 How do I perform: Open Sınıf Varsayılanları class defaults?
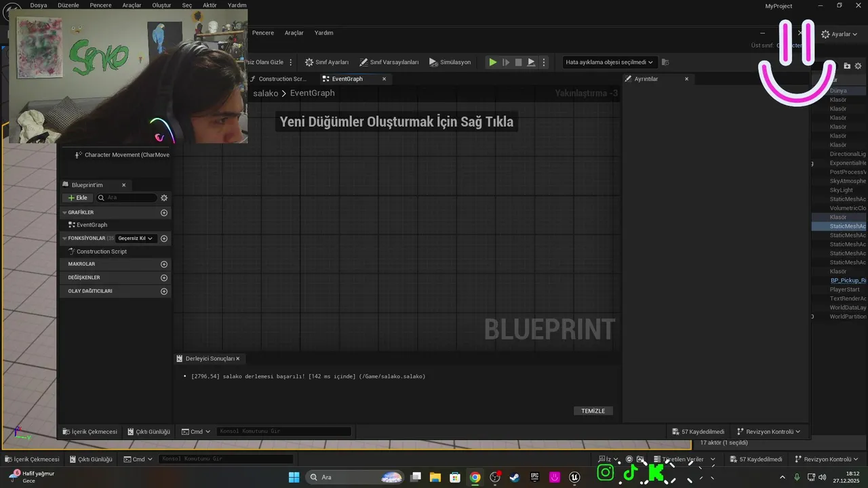[x=389, y=62]
